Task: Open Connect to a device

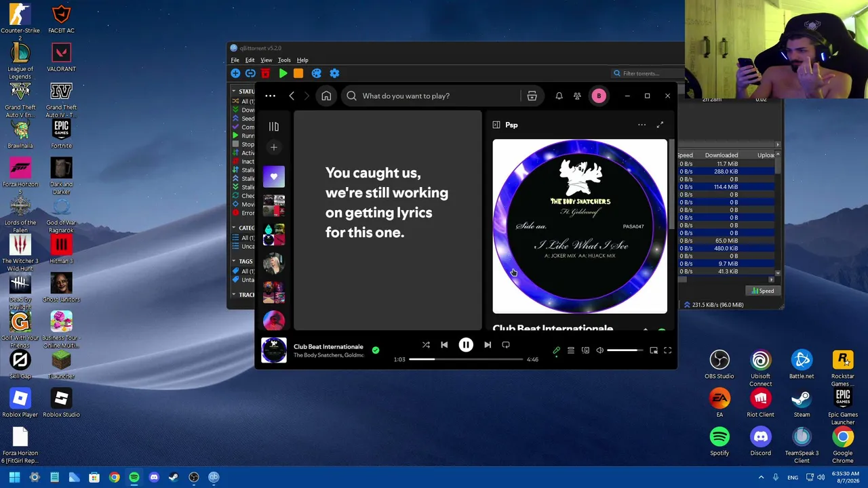Action: [585, 350]
